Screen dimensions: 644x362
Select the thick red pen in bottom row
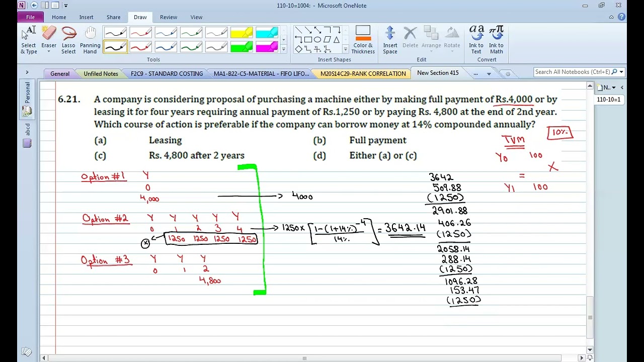(x=140, y=47)
